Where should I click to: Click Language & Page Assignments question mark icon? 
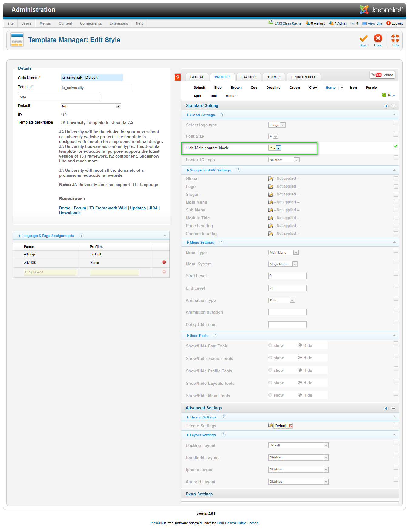pyautogui.click(x=81, y=235)
